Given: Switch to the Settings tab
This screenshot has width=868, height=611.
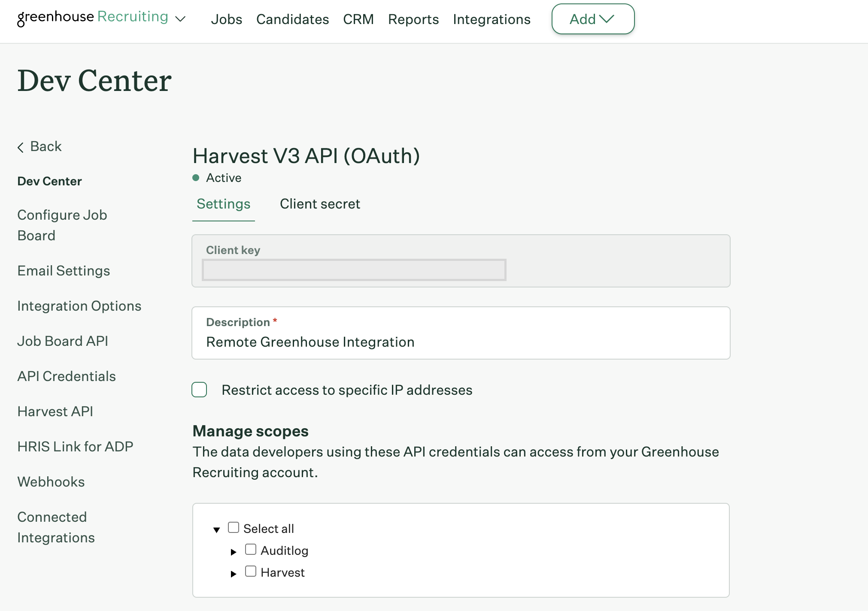Looking at the screenshot, I should [x=224, y=204].
